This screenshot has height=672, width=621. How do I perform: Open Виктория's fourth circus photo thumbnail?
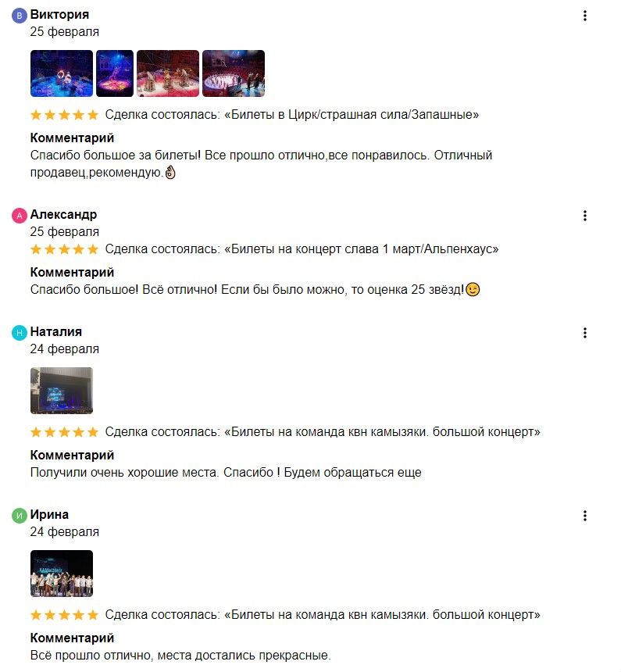(234, 73)
